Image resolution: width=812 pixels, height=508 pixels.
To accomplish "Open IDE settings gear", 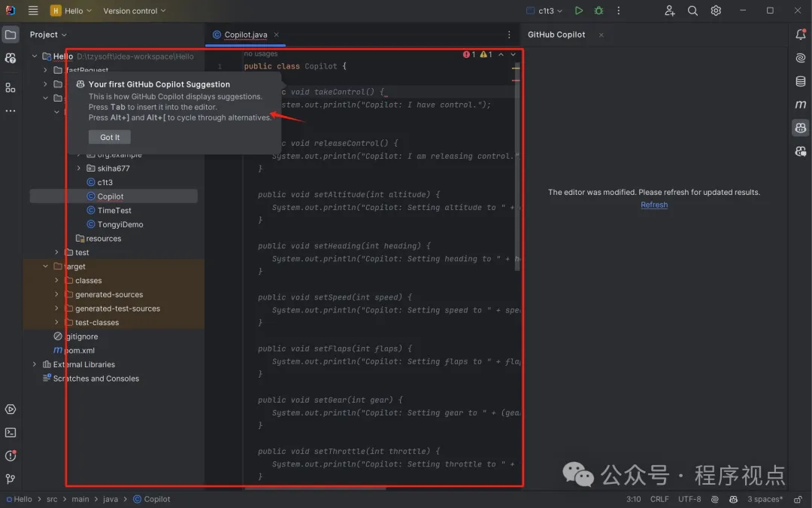I will coord(716,11).
